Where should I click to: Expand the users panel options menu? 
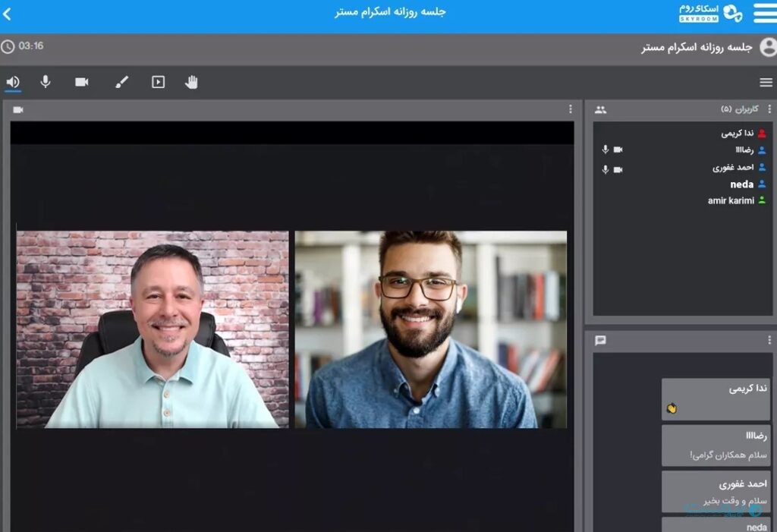769,109
